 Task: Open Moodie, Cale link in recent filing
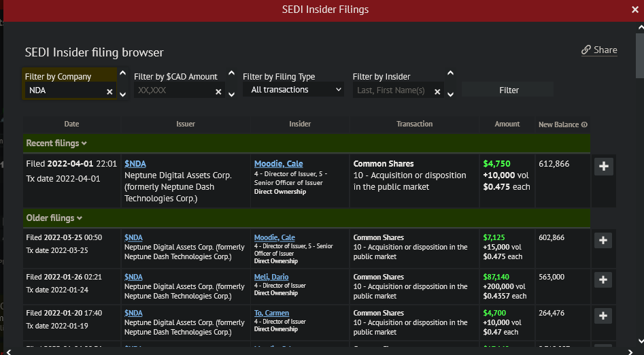click(278, 164)
